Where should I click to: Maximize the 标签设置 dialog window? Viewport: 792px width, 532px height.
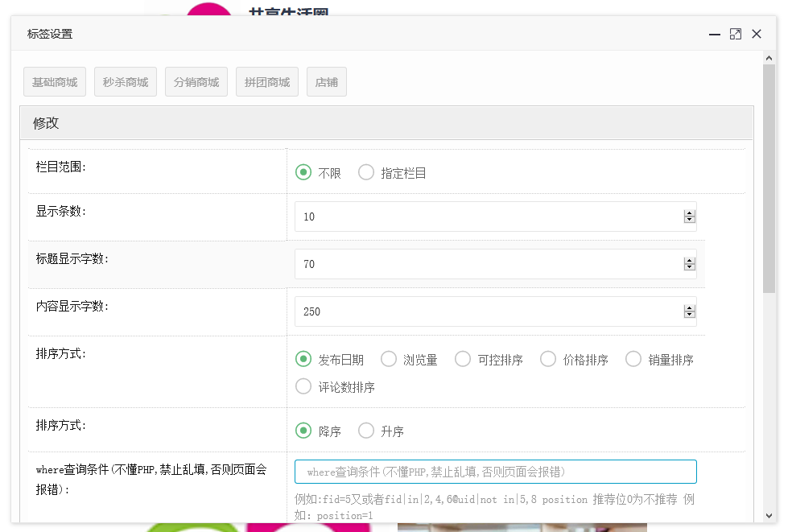click(735, 34)
